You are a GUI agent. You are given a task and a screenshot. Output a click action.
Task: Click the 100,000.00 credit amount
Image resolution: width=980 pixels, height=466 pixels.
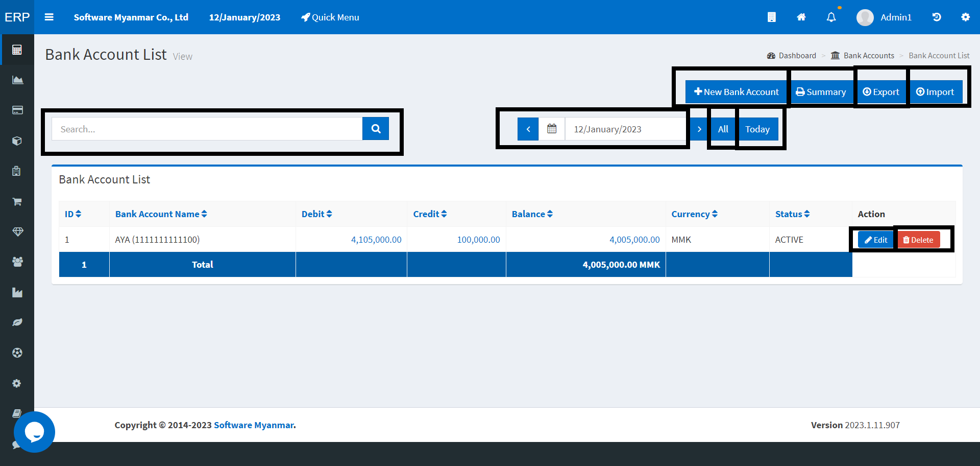478,240
